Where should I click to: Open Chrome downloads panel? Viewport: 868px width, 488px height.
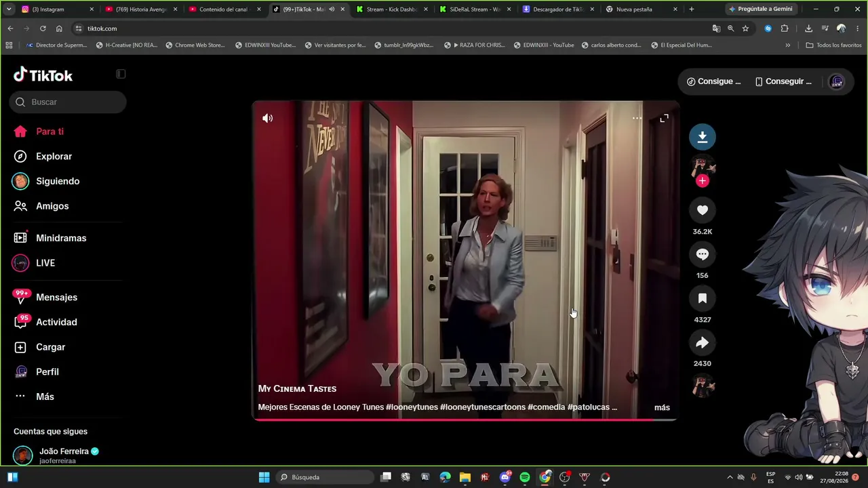808,28
